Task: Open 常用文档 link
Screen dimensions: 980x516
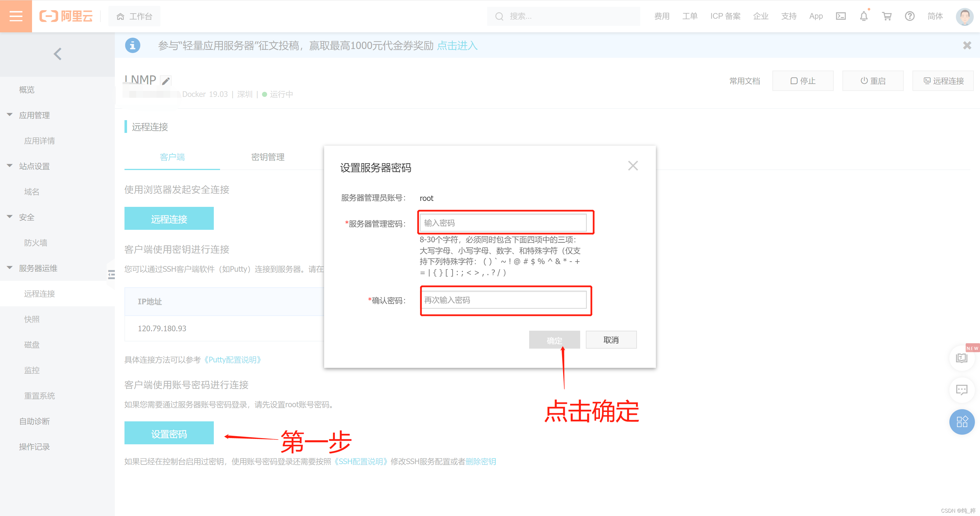Action: [x=745, y=80]
